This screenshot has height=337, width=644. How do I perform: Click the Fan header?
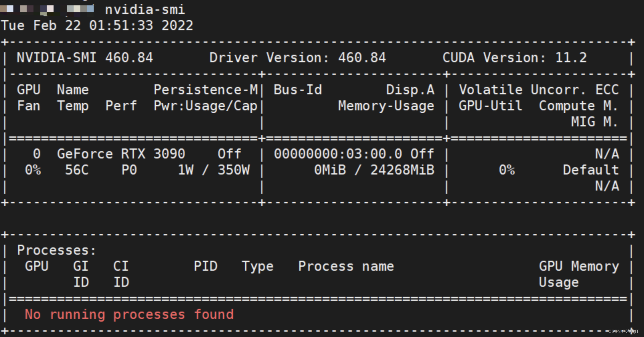[x=29, y=106]
